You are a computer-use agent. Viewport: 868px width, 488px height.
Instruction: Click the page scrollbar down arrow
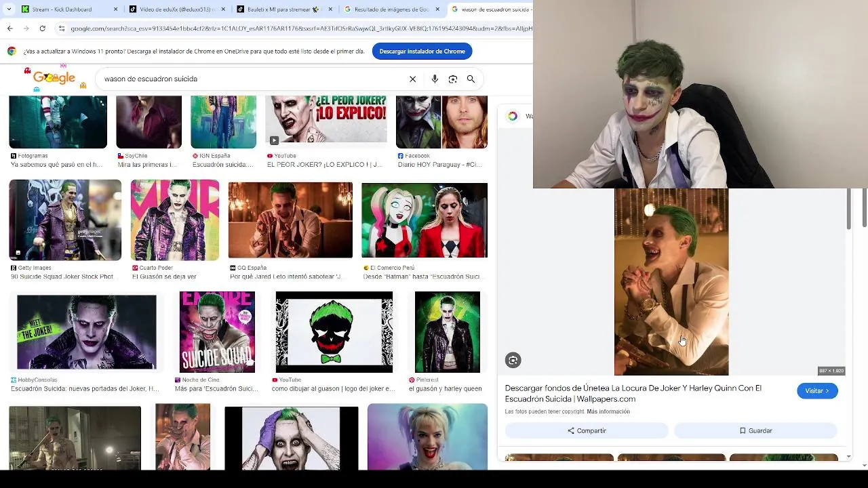coord(865,466)
